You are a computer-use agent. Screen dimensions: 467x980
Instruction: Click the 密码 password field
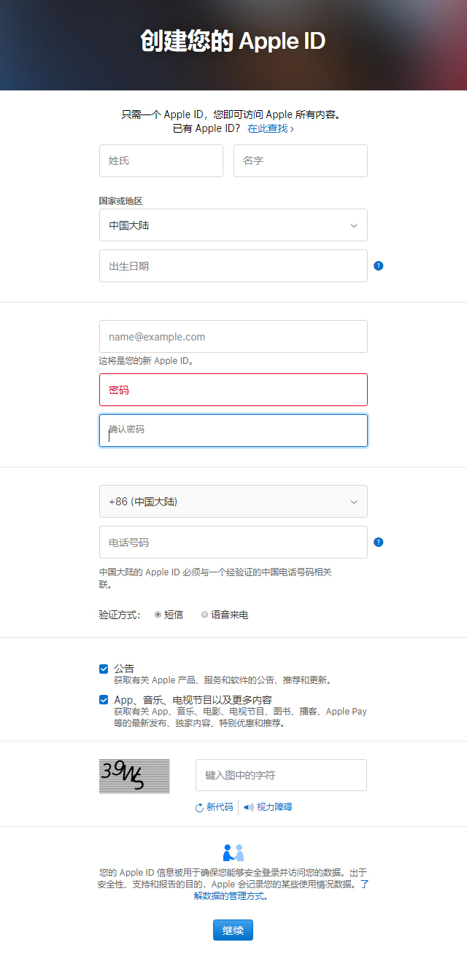click(233, 390)
